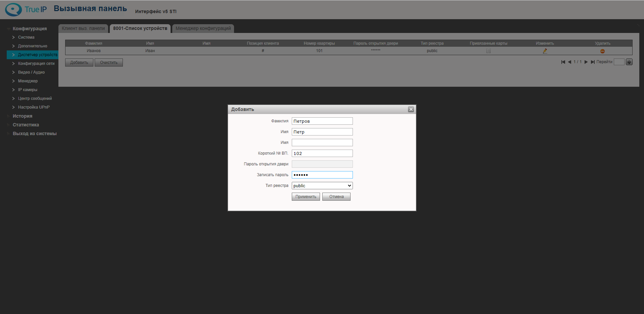The image size is (644, 314).
Task: Go to previous page arrow icon
Action: pos(569,62)
